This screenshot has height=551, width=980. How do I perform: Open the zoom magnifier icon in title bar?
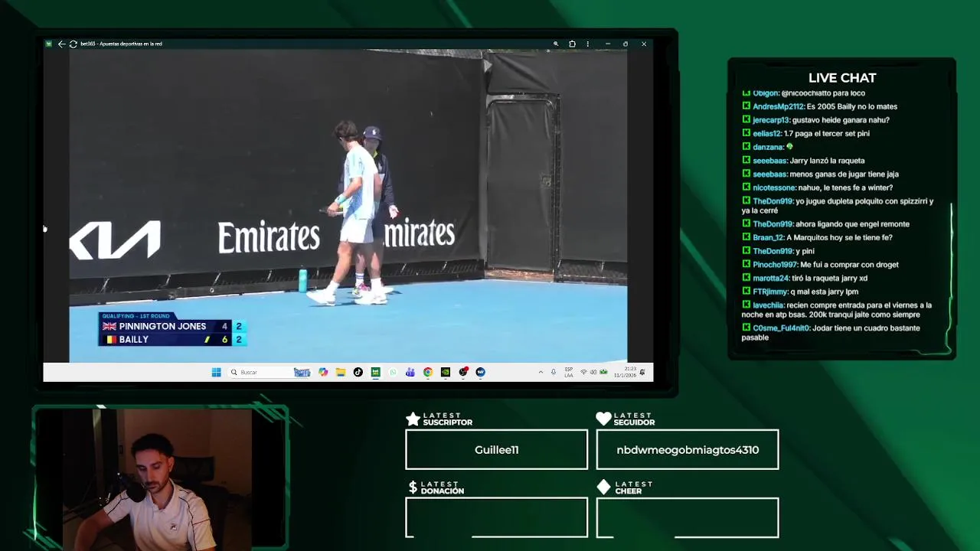coord(556,44)
